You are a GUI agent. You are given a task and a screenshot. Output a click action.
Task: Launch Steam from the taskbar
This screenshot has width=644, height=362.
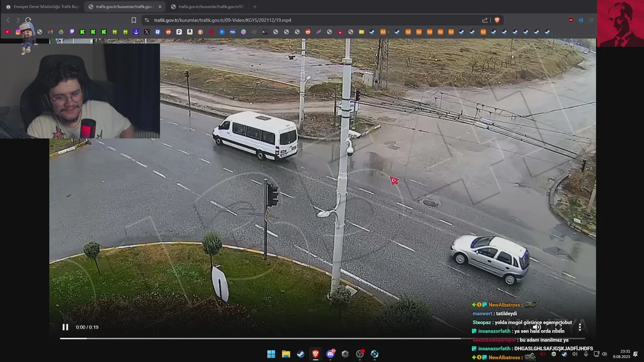coord(301,354)
